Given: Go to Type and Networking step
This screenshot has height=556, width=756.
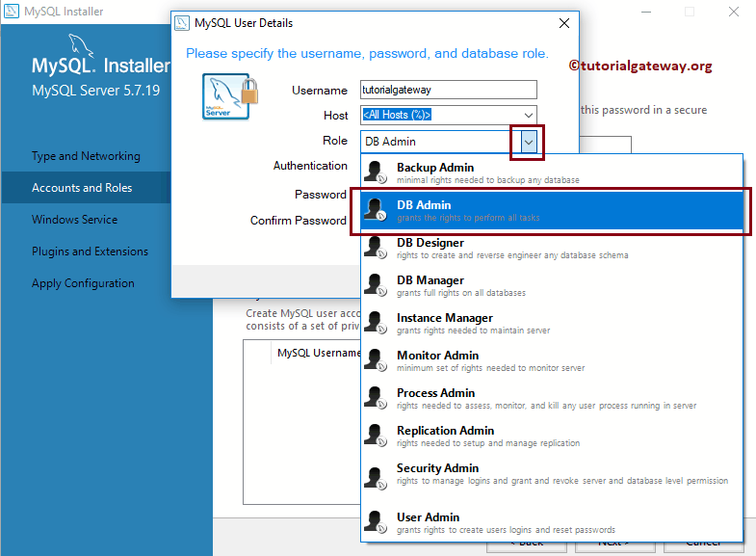Looking at the screenshot, I should click(x=86, y=156).
